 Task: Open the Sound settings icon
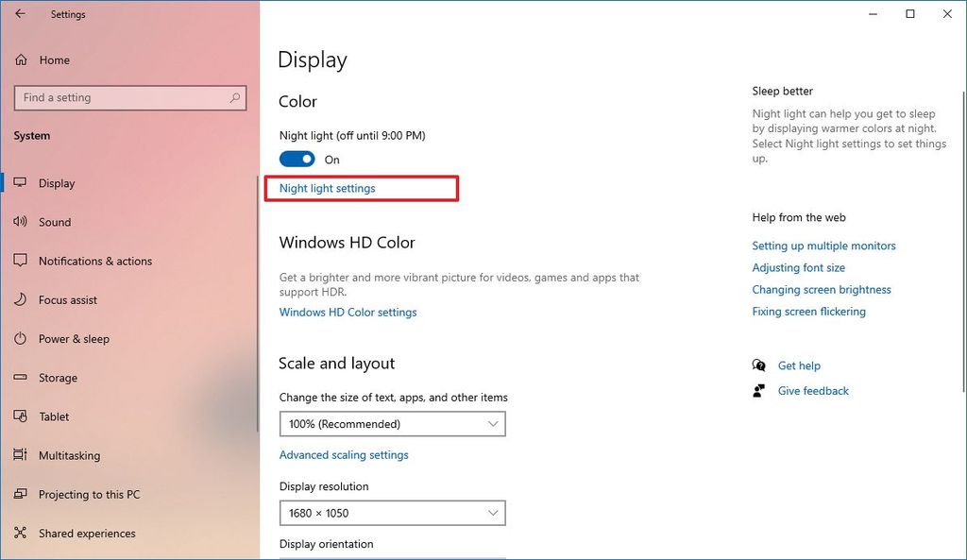tap(20, 222)
